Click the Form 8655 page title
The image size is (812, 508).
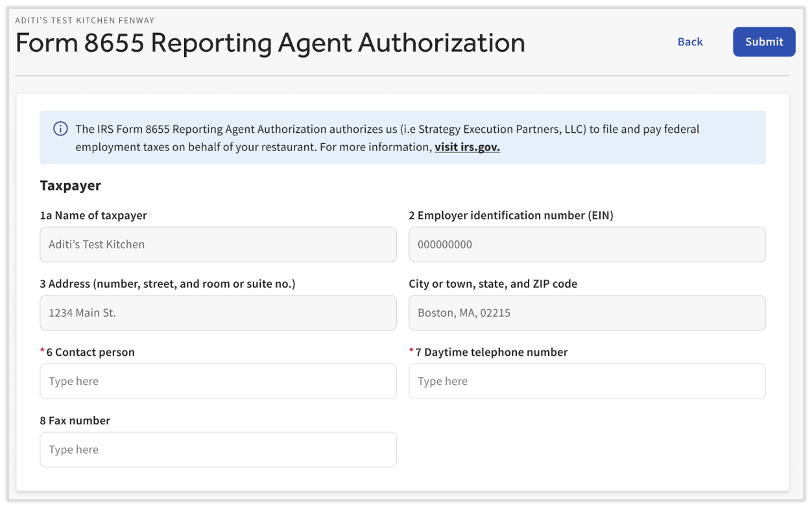pyautogui.click(x=270, y=43)
